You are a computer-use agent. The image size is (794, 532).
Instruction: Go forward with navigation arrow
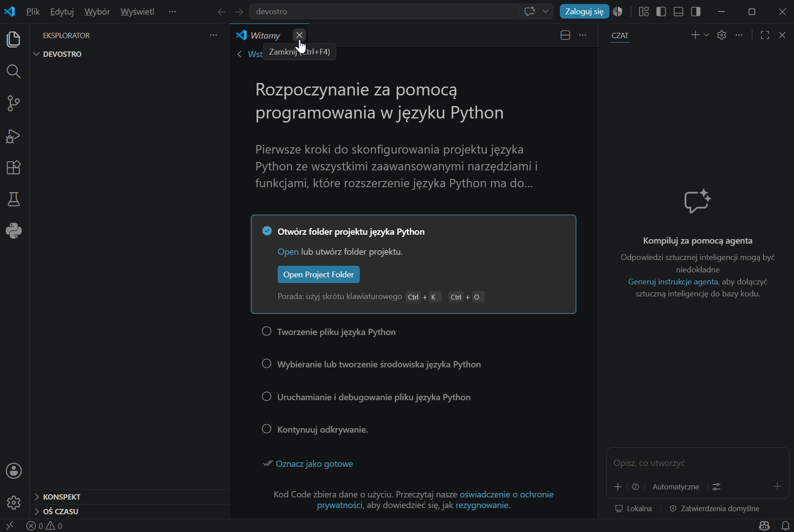239,12
